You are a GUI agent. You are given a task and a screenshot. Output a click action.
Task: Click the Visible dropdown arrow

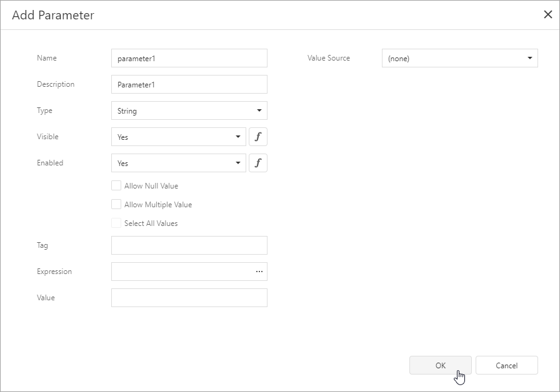point(239,137)
